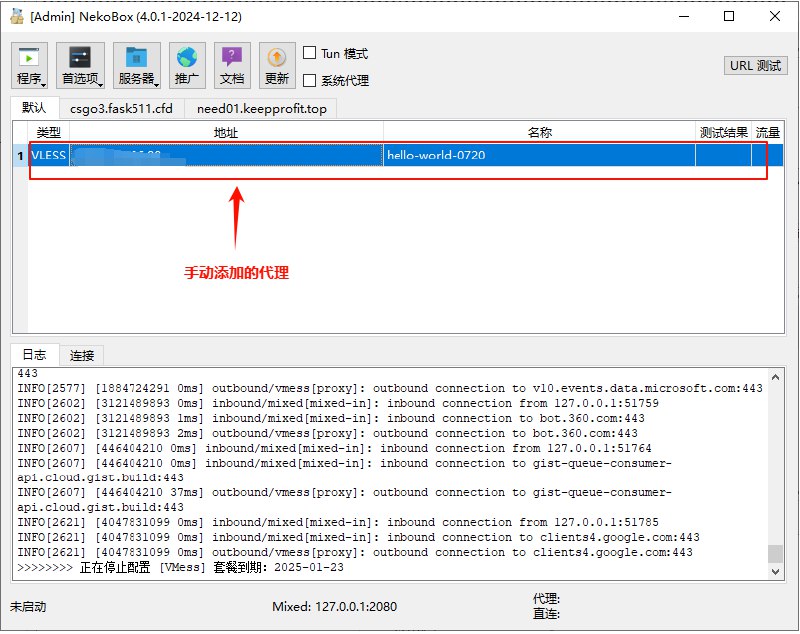Click the 推广 globe icon
Screen dimensions: 800x634
pos(187,66)
